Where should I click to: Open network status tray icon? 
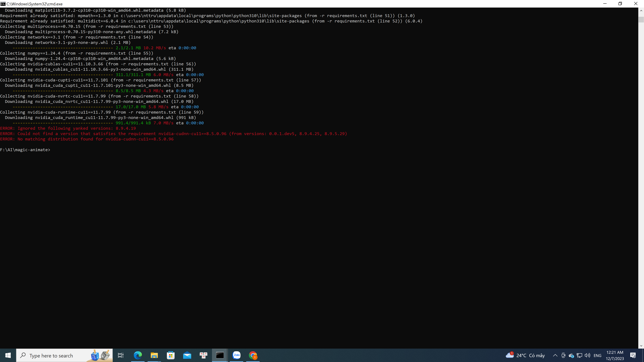(x=579, y=355)
